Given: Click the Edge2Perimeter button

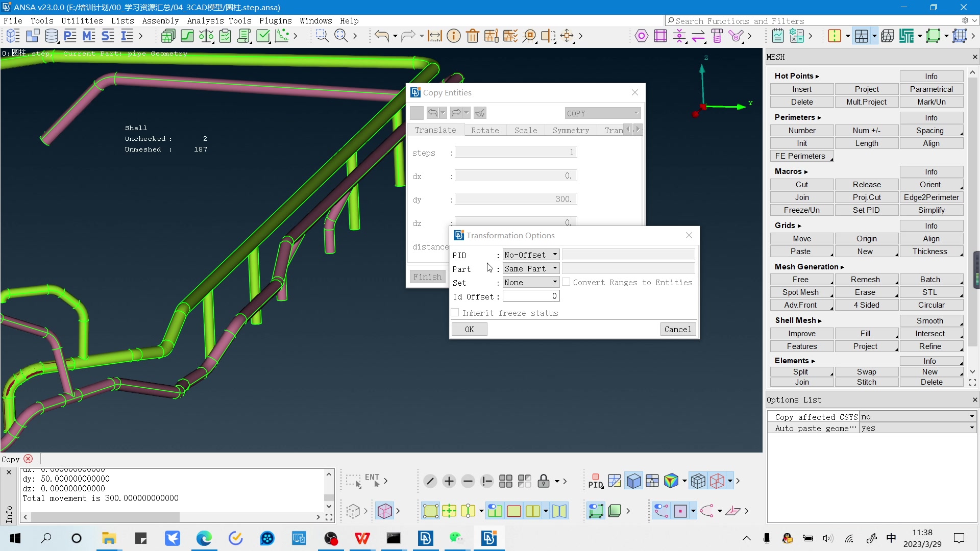Looking at the screenshot, I should [x=931, y=197].
